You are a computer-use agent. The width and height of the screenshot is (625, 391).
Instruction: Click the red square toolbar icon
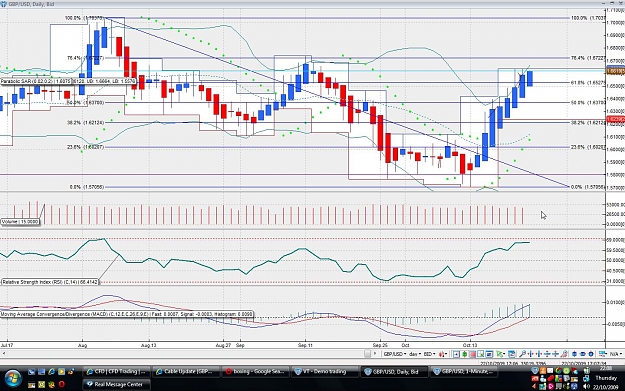point(473,354)
